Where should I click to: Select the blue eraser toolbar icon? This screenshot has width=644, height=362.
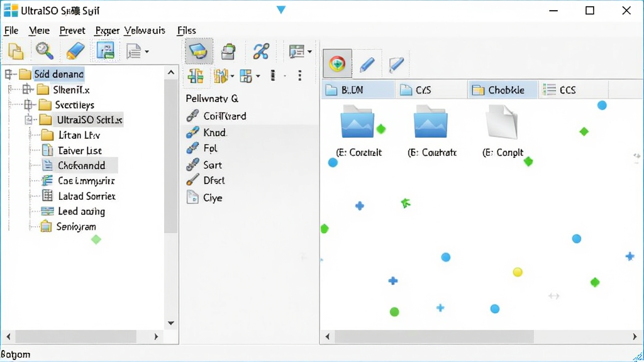point(75,51)
